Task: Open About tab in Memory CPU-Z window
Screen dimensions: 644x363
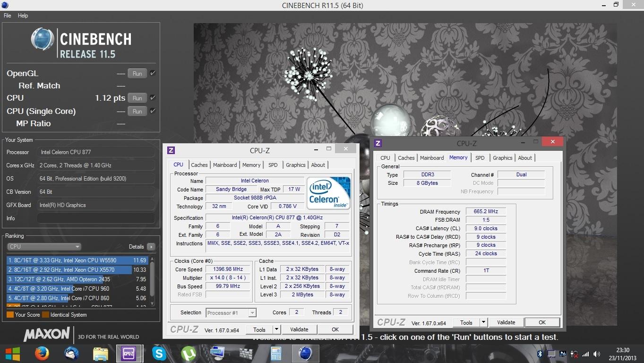Action: point(525,158)
